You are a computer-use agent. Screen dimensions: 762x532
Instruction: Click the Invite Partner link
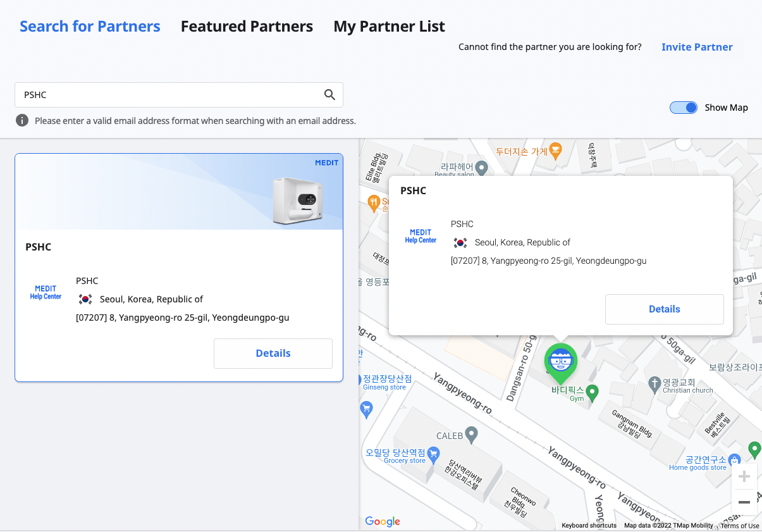coord(697,47)
